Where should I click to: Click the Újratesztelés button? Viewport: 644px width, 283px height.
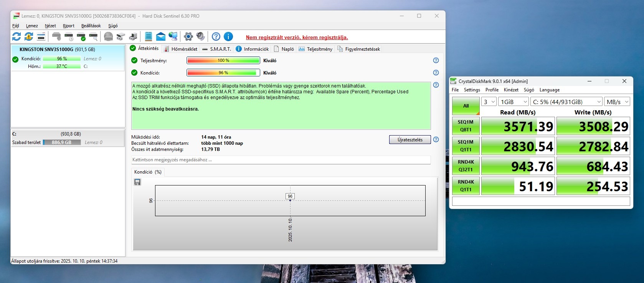click(x=410, y=139)
